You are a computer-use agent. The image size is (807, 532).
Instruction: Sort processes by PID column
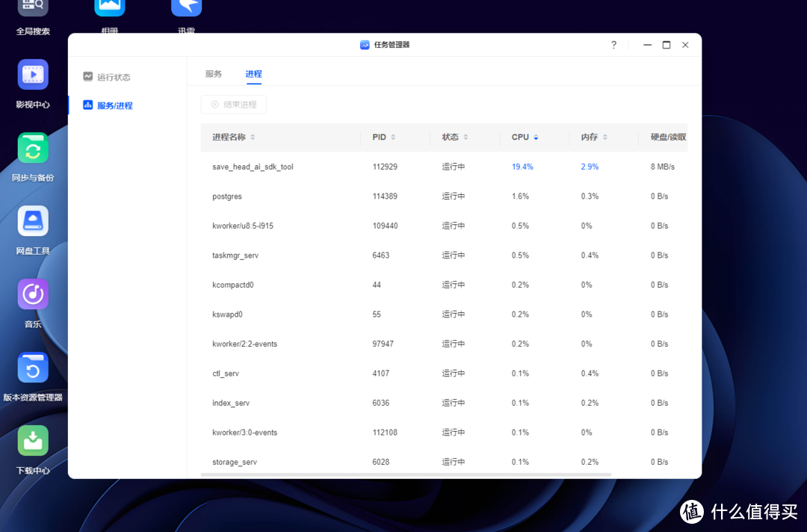click(384, 137)
